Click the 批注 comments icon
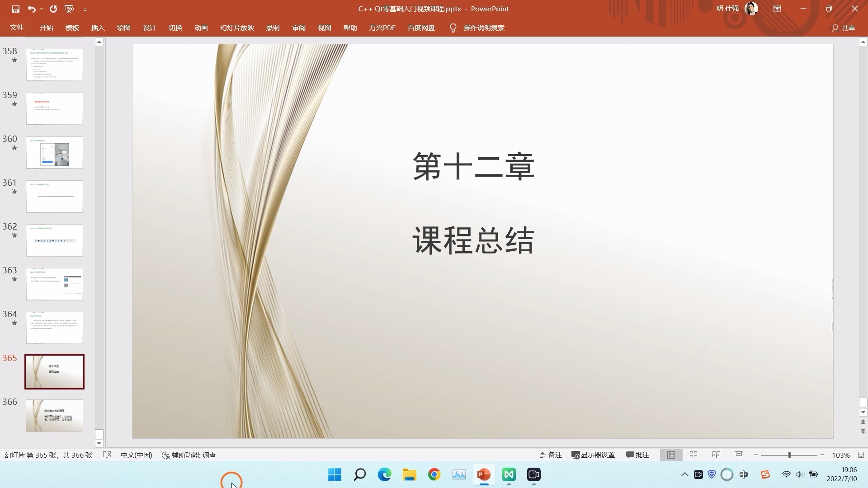 [x=637, y=455]
